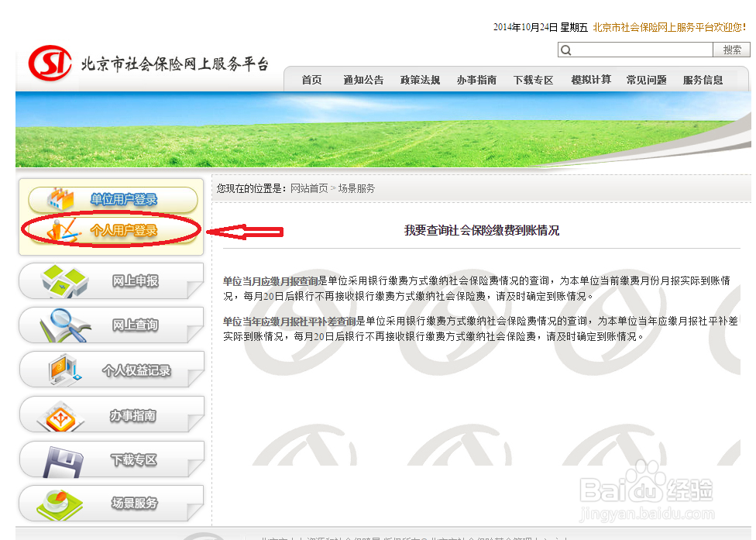756x540 pixels.
Task: Click inside the search input field
Action: pos(635,50)
